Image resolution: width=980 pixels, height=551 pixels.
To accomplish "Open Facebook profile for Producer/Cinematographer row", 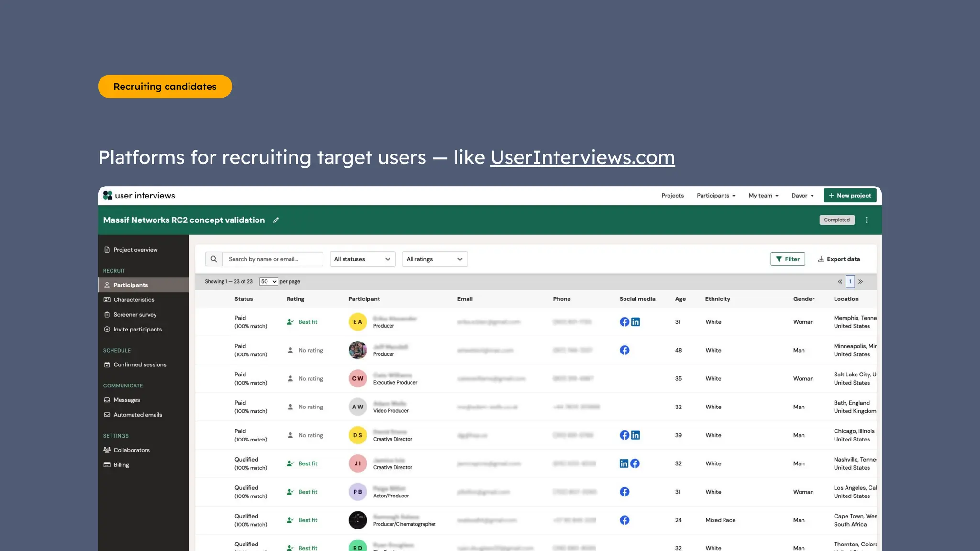I will pos(624,520).
